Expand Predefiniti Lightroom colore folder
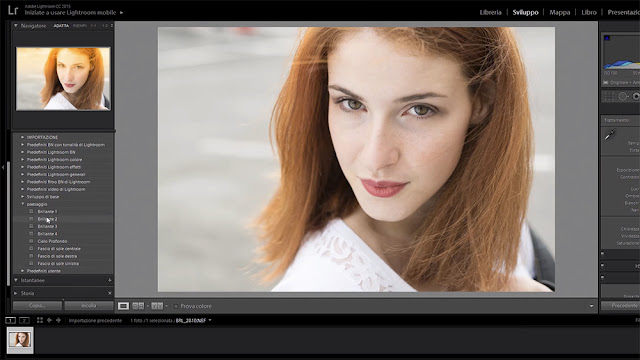This screenshot has width=640, height=360. [x=22, y=160]
